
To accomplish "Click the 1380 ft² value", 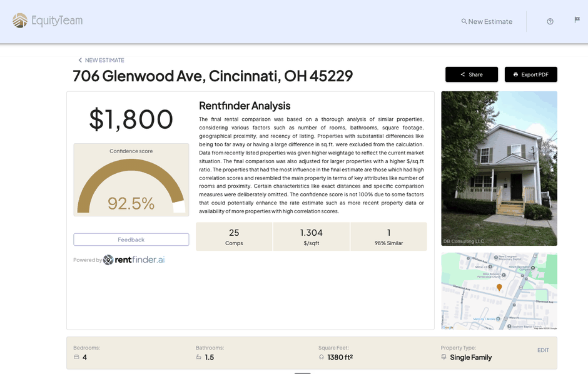I will (x=340, y=358).
